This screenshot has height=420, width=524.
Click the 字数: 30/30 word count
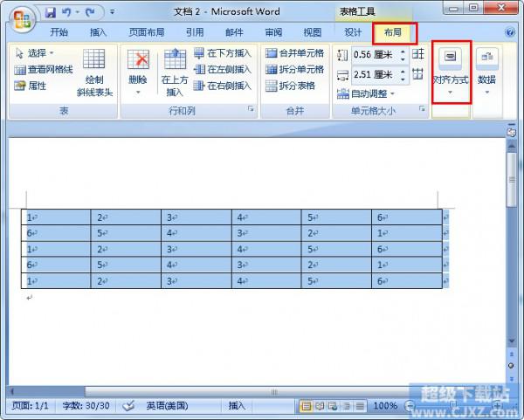point(86,406)
